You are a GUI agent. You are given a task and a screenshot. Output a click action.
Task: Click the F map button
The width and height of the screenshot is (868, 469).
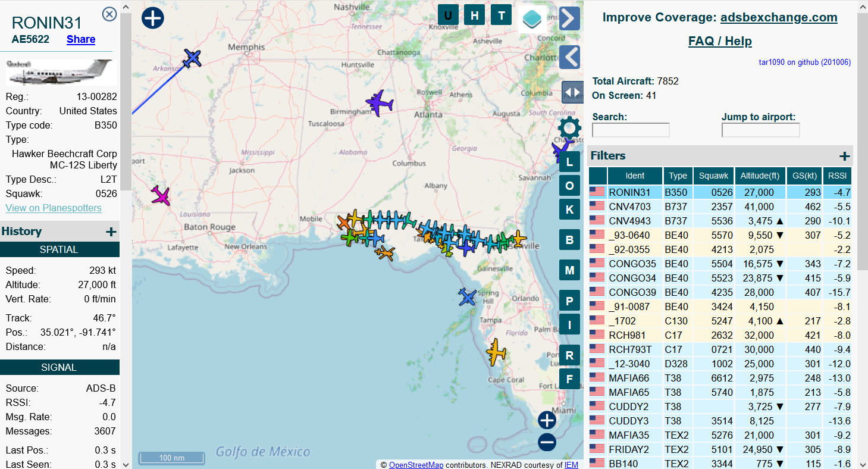coord(569,379)
